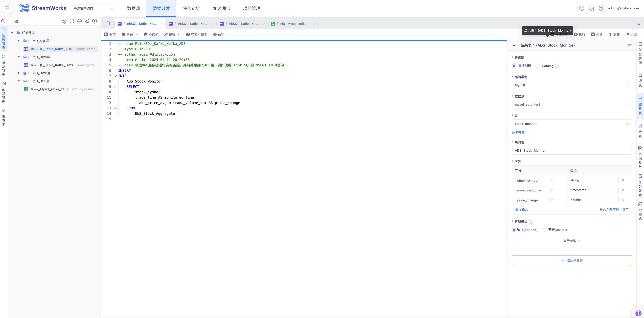Open 运维 operations from toolbar
The height and width of the screenshot is (318, 644).
coord(631,34)
